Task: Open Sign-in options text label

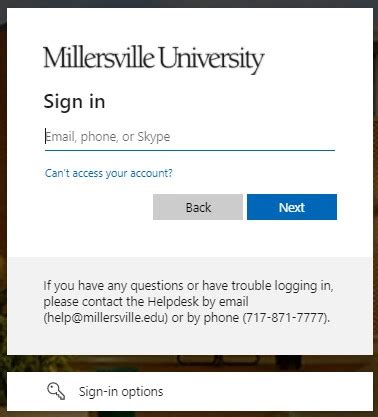Action: click(x=121, y=391)
